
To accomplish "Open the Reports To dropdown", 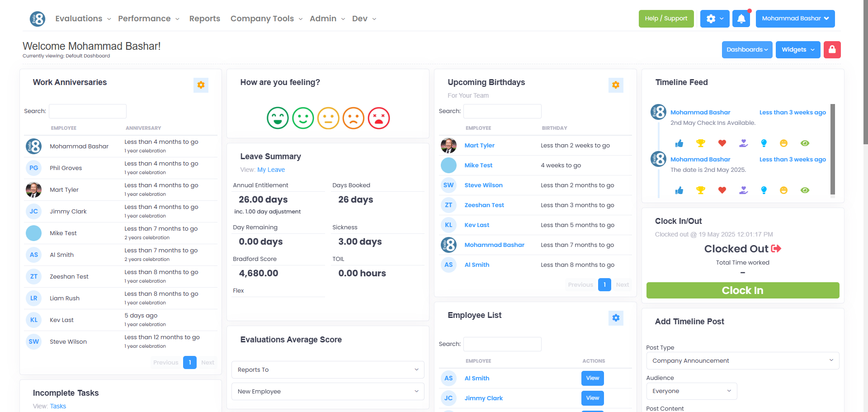I will pos(328,369).
